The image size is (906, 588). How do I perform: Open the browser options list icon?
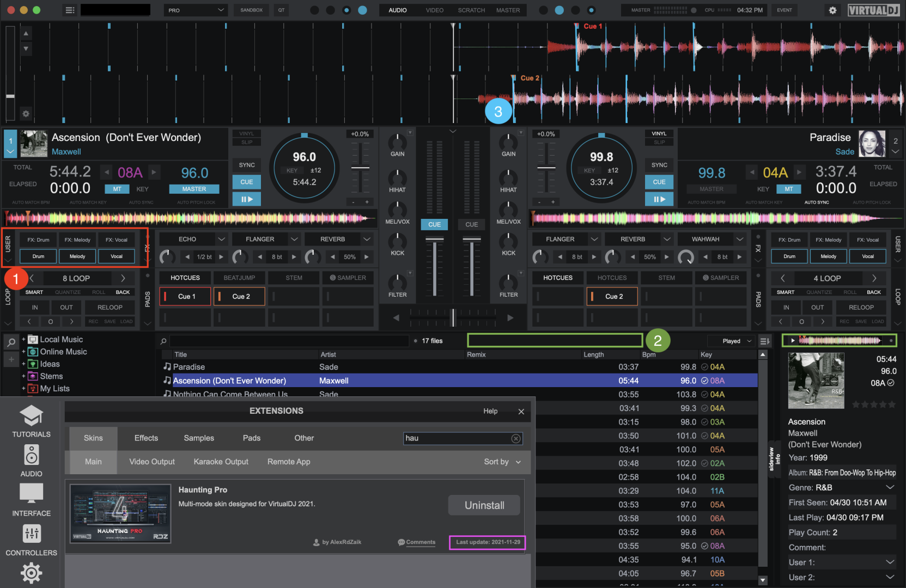point(765,341)
